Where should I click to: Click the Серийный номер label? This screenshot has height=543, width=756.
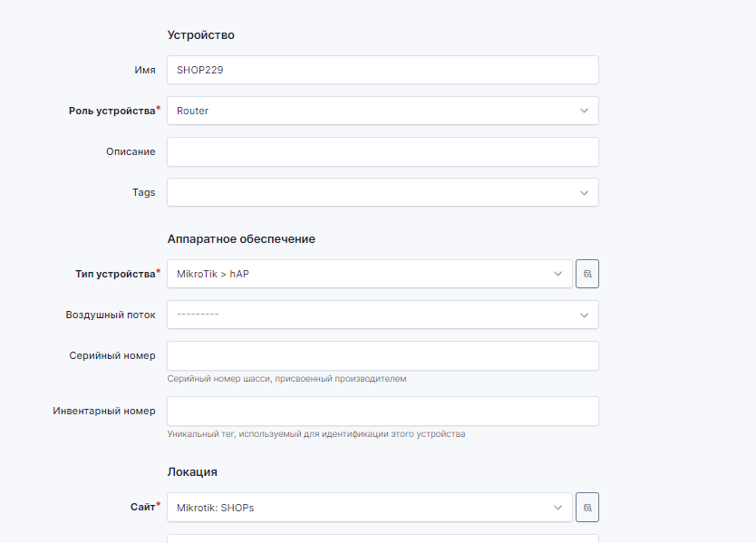(111, 355)
